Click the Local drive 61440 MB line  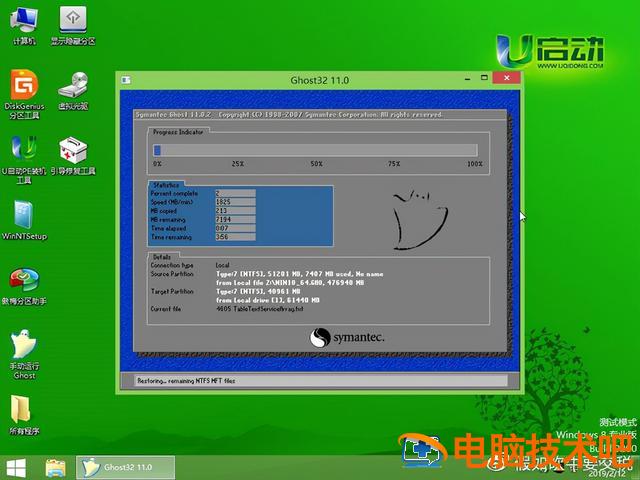(268, 300)
